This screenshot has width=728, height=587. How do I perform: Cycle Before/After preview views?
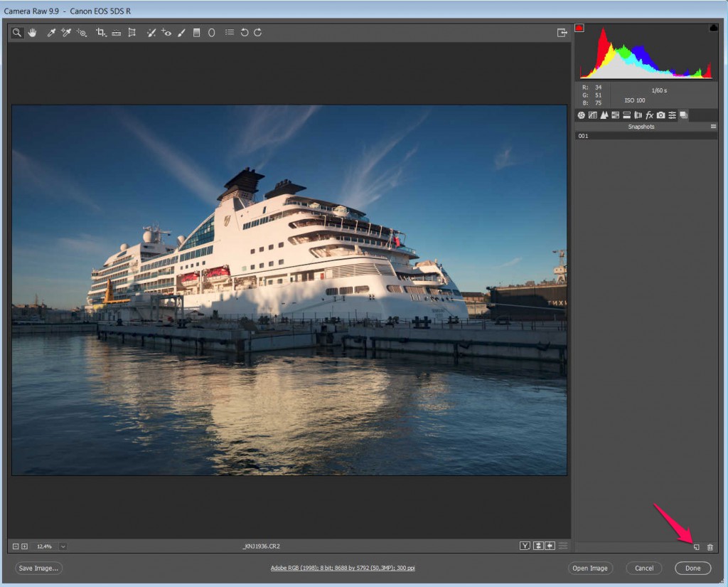click(x=525, y=546)
